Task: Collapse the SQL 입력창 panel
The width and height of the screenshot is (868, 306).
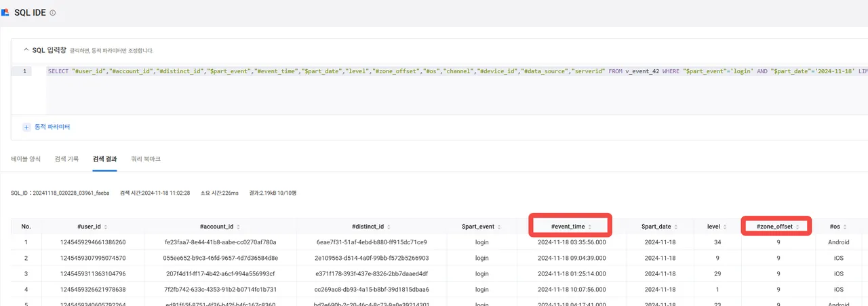Action: coord(26,50)
